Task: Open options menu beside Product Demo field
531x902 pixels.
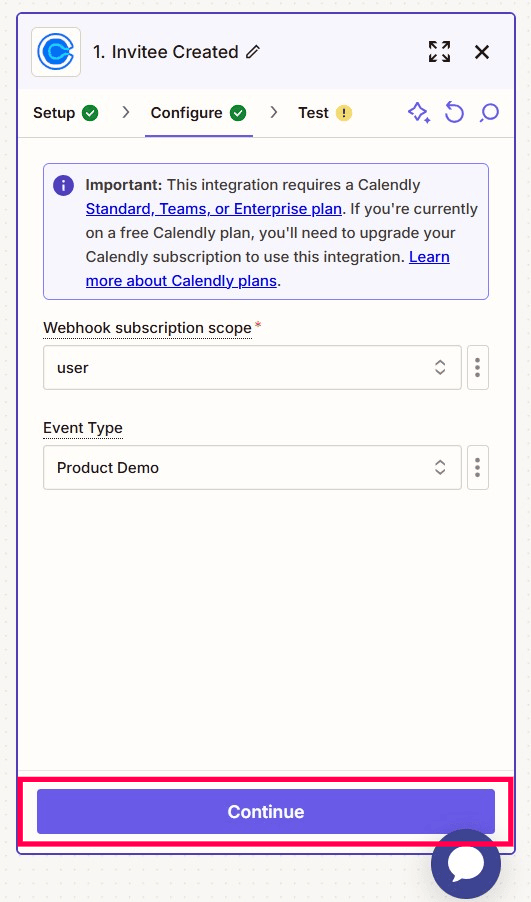Action: (477, 468)
